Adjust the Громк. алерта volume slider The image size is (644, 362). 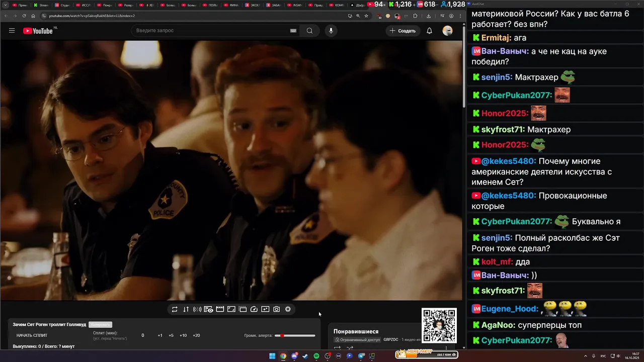(295, 335)
